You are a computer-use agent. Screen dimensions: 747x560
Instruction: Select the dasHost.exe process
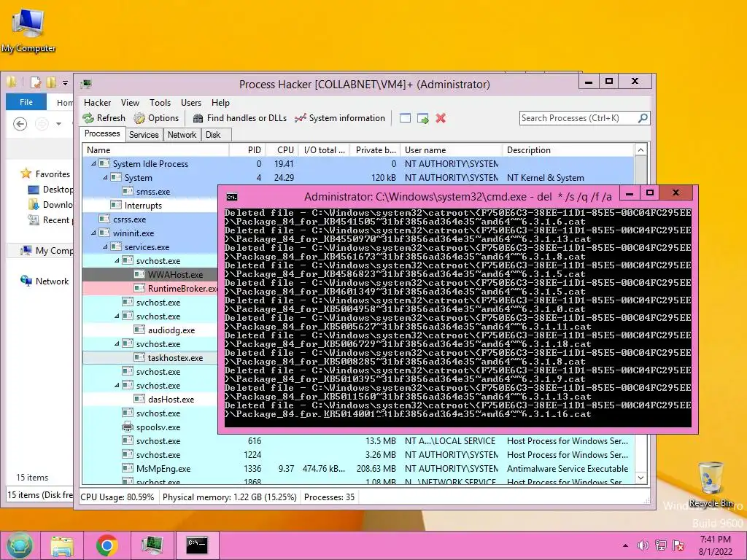point(150,399)
